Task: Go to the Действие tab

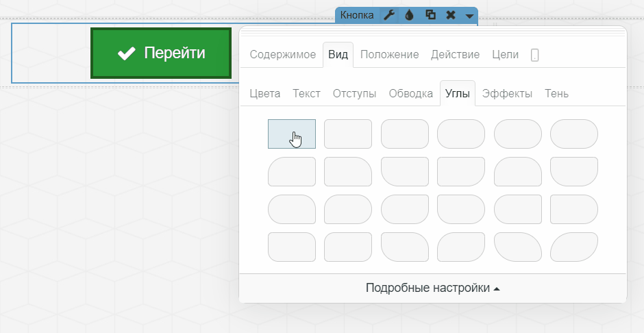Action: 455,55
